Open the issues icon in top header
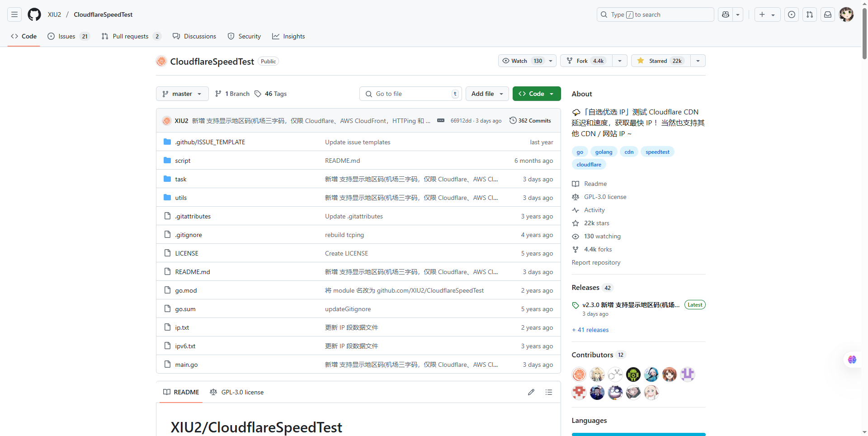Viewport: 868px width, 436px height. 792,14
